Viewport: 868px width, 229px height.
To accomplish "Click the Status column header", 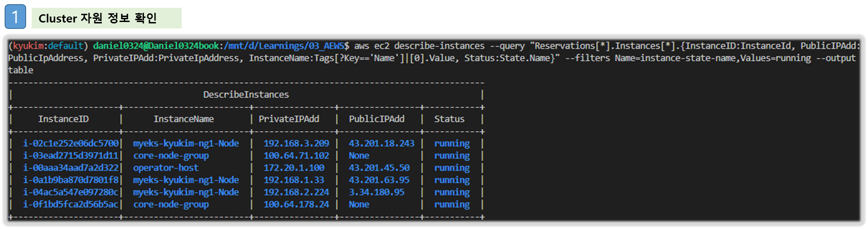I will [449, 119].
